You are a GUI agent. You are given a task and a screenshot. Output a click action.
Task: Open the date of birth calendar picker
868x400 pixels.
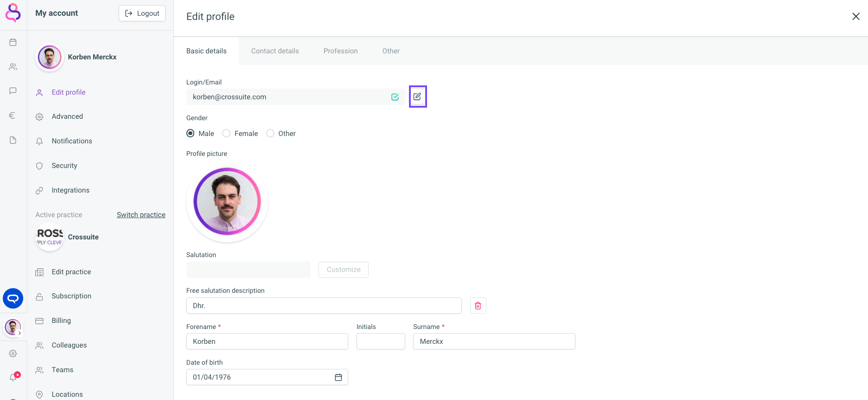338,377
